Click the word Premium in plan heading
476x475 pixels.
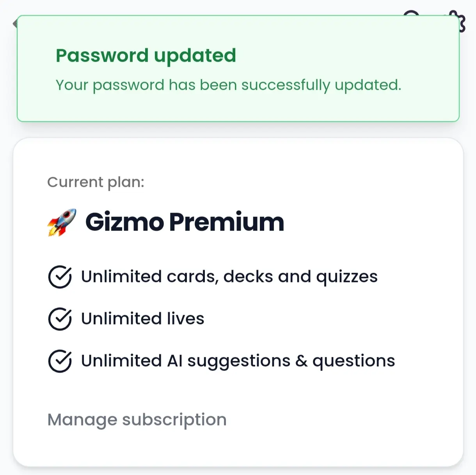coord(227,222)
